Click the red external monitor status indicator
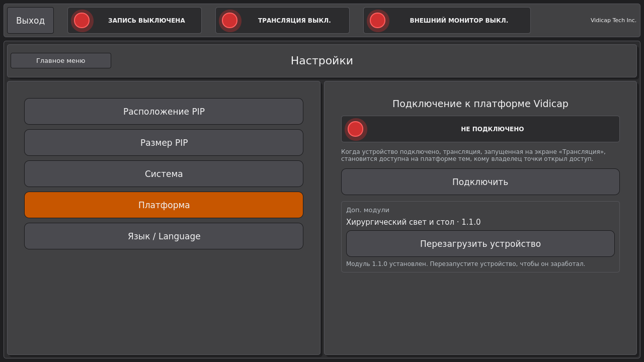The width and height of the screenshot is (644, 362). 377,21
